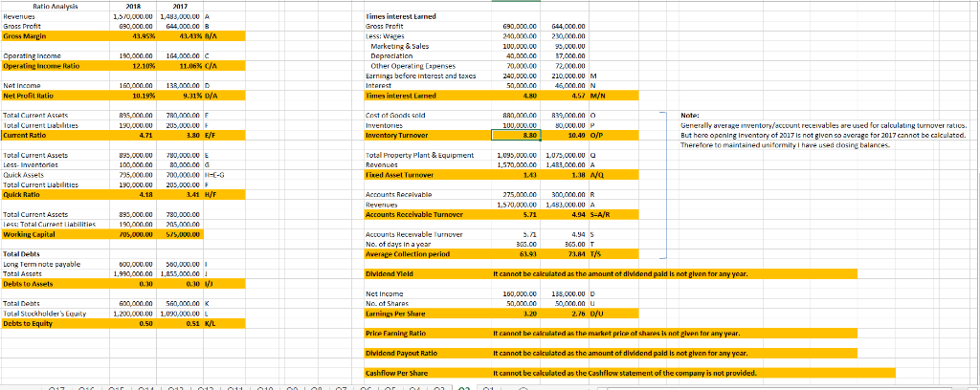Screen dimensions: 980x390
Task: Select the 'Working Capital' label
Action: (x=54, y=234)
